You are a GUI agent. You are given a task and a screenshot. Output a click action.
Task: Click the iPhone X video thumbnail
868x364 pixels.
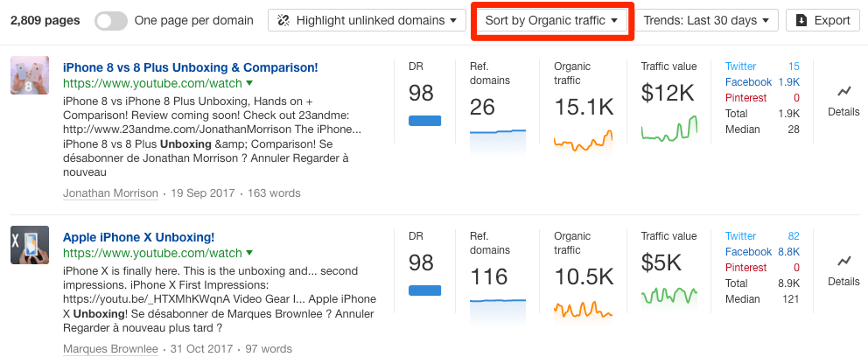tap(30, 245)
